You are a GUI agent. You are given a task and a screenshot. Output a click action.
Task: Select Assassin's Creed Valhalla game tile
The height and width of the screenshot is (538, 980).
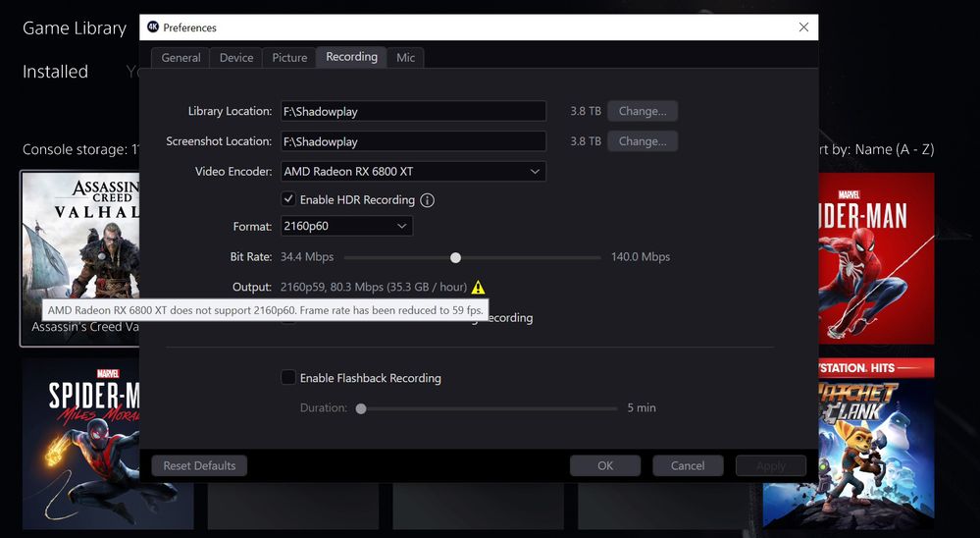click(80, 258)
